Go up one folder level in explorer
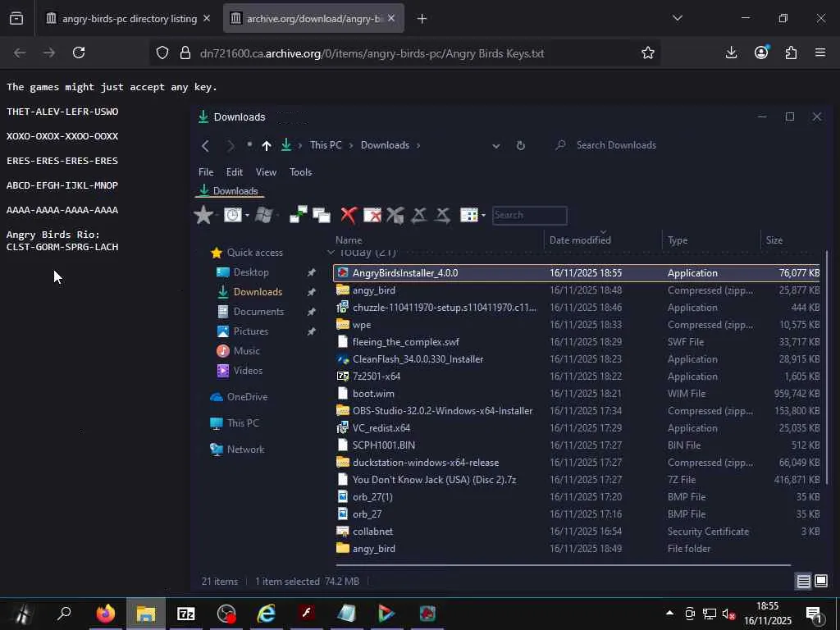The image size is (840, 630). tap(267, 145)
